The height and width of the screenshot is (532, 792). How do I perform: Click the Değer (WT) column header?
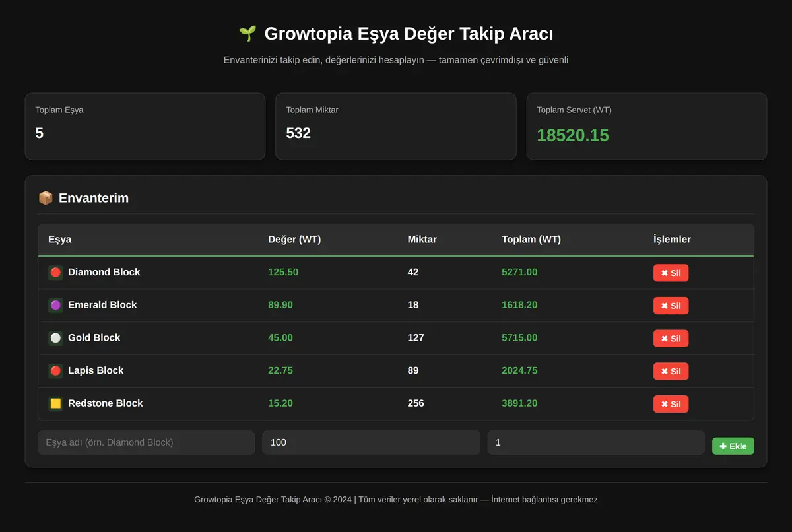pos(294,240)
